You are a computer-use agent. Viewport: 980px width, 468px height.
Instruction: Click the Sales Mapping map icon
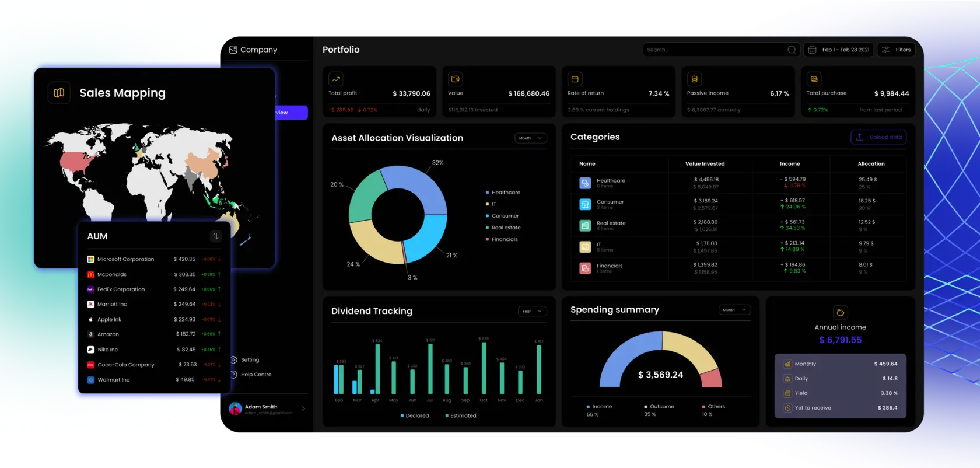59,93
